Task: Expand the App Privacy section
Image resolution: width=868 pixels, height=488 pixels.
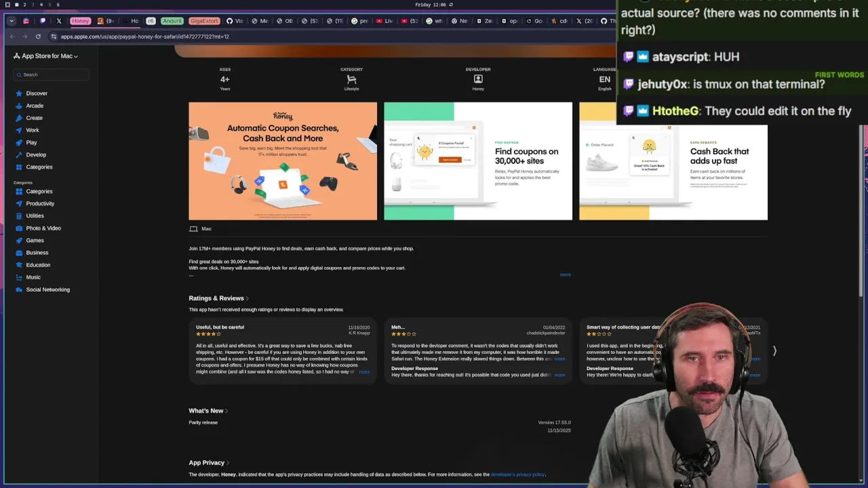Action: [209, 463]
